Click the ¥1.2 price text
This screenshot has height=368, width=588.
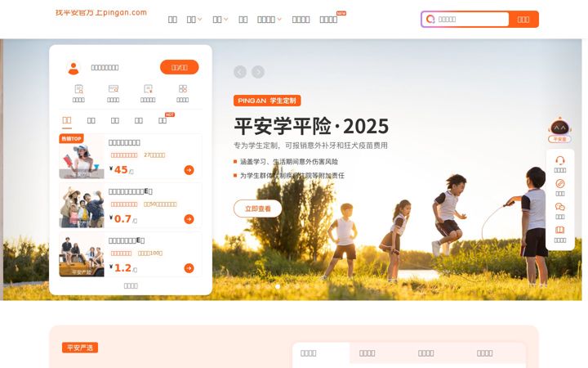point(123,268)
